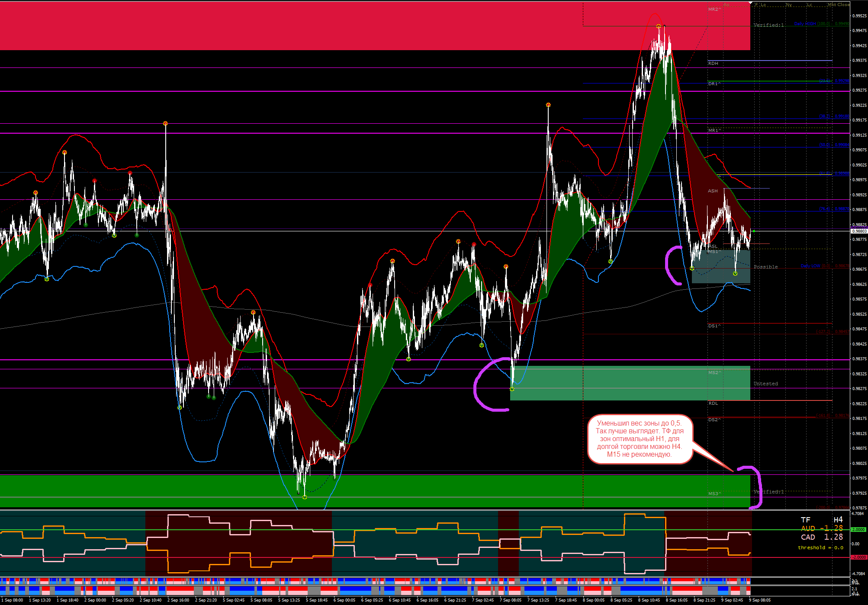Viewport: 868px width, 605px height.
Task: Select the grey Possible zone rectangle
Action: click(721, 267)
